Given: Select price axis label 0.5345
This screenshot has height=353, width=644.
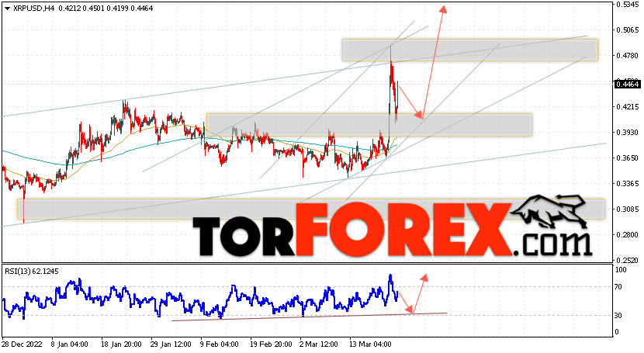Looking at the screenshot, I should (x=628, y=5).
